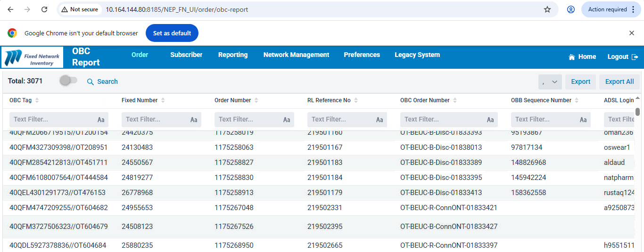Toggle case sensitivity on OBC Tag filter
This screenshot has height=252, width=644.
[101, 120]
